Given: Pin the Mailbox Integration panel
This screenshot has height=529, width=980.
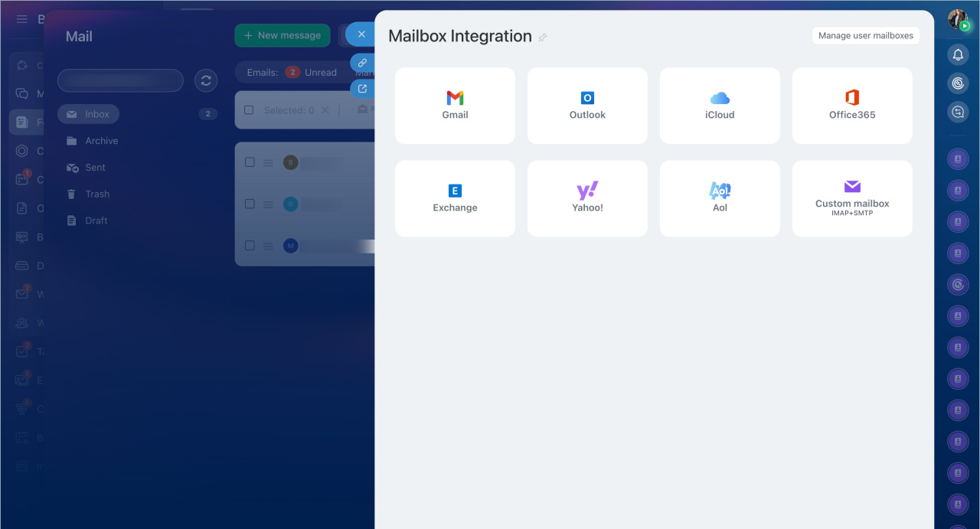Looking at the screenshot, I should (543, 38).
